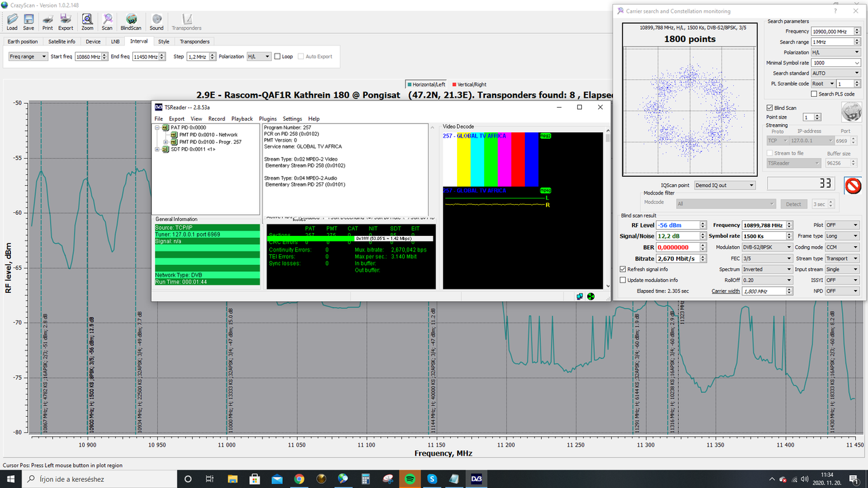Launch BlindScan from the toolbar

coord(132,22)
